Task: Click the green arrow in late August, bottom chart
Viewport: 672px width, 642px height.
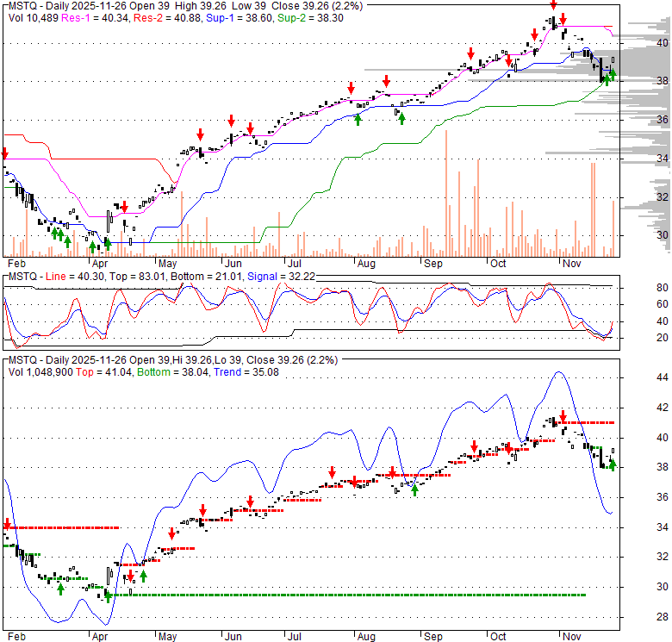Action: coord(414,490)
